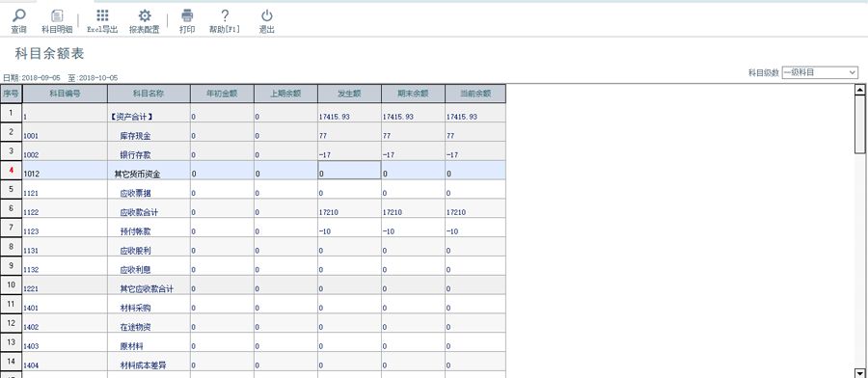Click 发生额 value -17 for 银行存款

[325, 155]
